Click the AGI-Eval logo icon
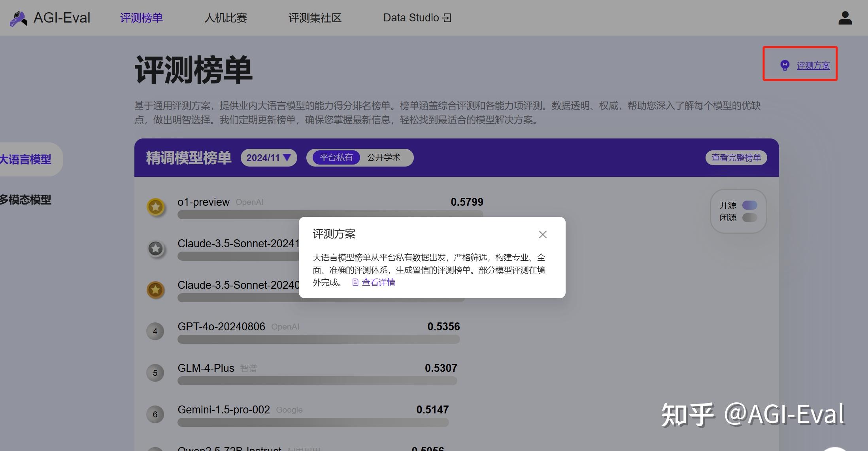The image size is (868, 451). (19, 17)
